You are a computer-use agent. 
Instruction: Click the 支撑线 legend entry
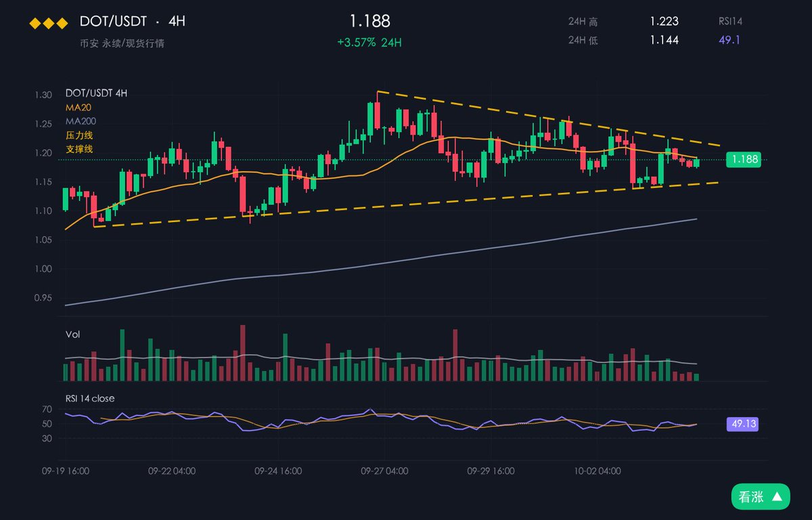78,149
